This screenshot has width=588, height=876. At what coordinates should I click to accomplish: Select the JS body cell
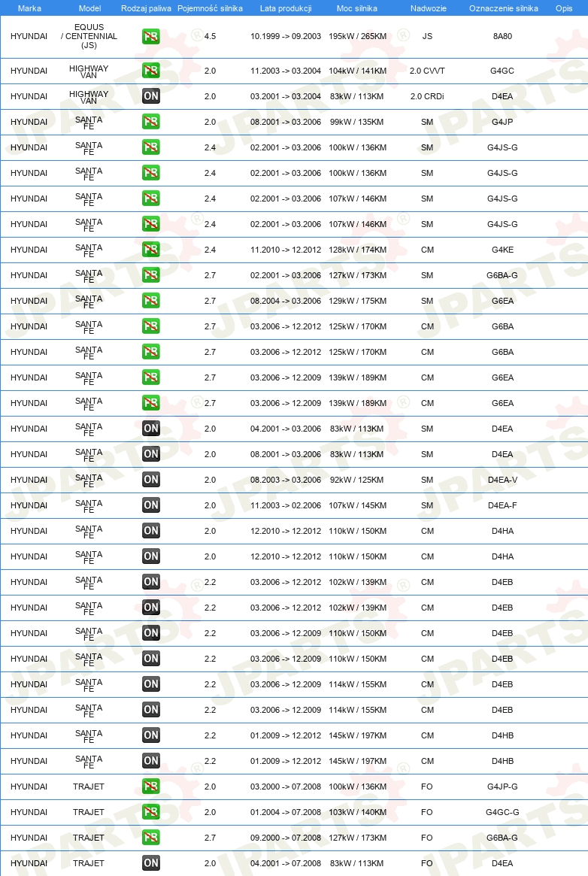[427, 36]
